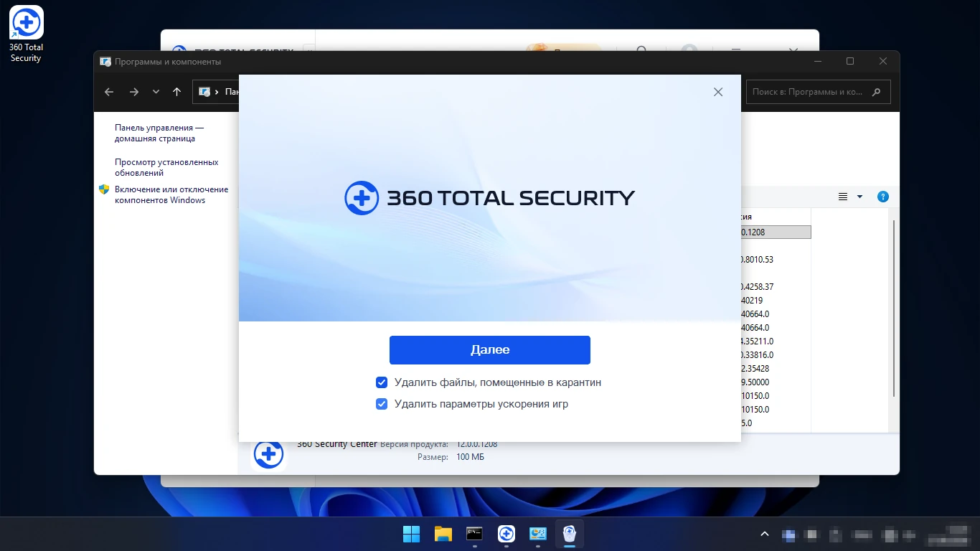The width and height of the screenshot is (980, 551).
Task: Open Панель управления — домашняя страница link
Action: [159, 133]
